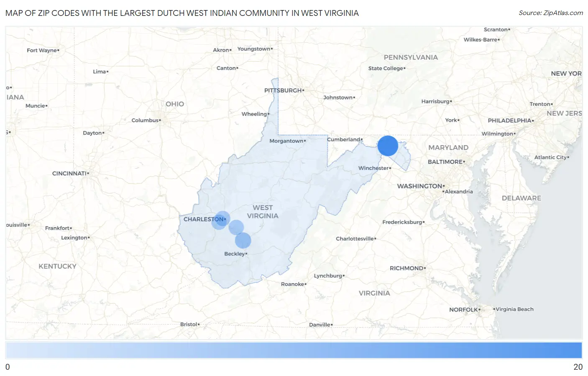Click the Alexandria city label
The width and height of the screenshot is (588, 376).
[459, 192]
